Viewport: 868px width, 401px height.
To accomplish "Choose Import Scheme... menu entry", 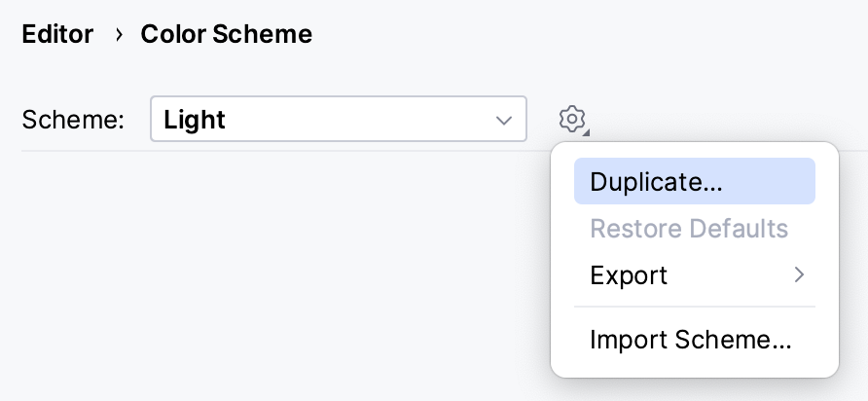I will point(690,340).
